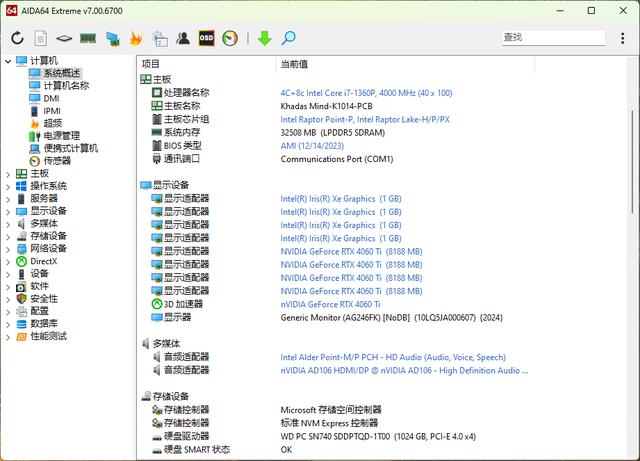Launch the flame stability test icon
The height and width of the screenshot is (461, 640).
pos(136,38)
